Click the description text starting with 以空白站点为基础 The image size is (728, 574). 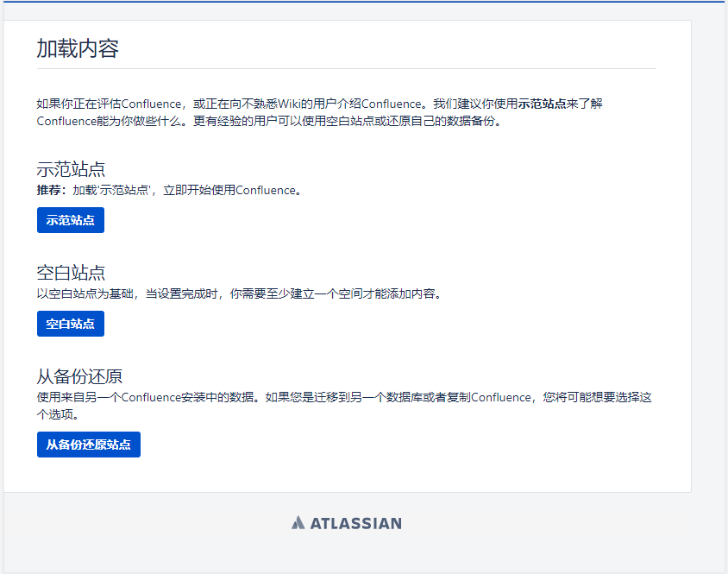pos(239,293)
